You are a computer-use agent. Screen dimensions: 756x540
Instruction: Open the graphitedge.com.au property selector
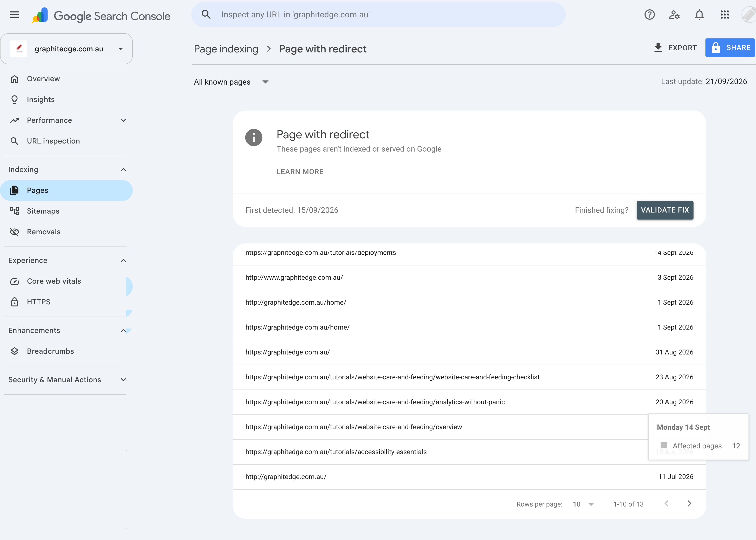(x=66, y=49)
